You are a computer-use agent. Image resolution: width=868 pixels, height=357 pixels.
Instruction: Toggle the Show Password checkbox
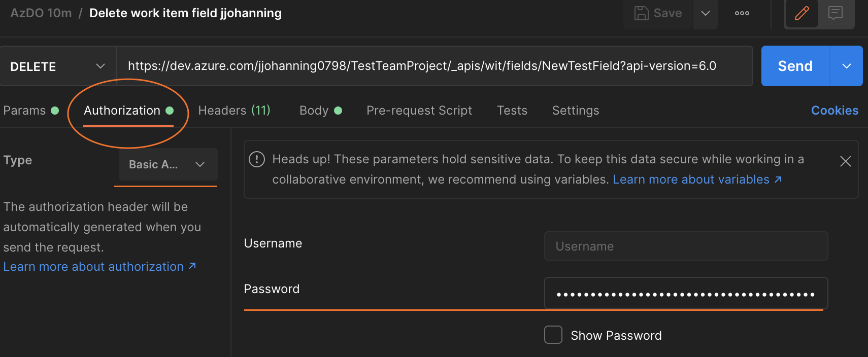[x=553, y=335]
